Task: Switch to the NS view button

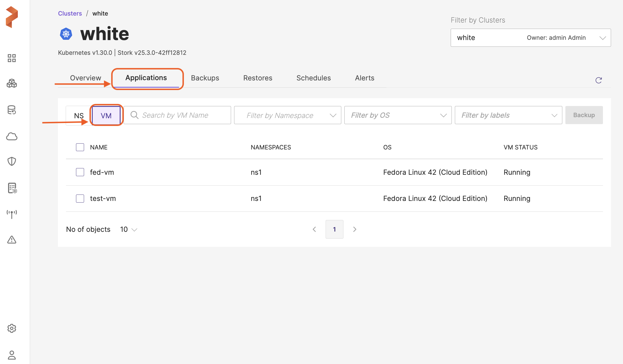Action: point(79,115)
